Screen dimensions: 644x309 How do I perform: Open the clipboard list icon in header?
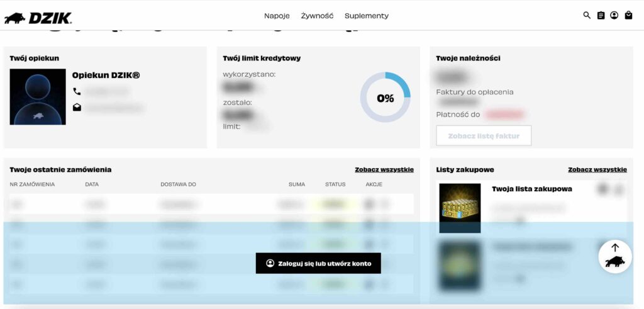[601, 16]
